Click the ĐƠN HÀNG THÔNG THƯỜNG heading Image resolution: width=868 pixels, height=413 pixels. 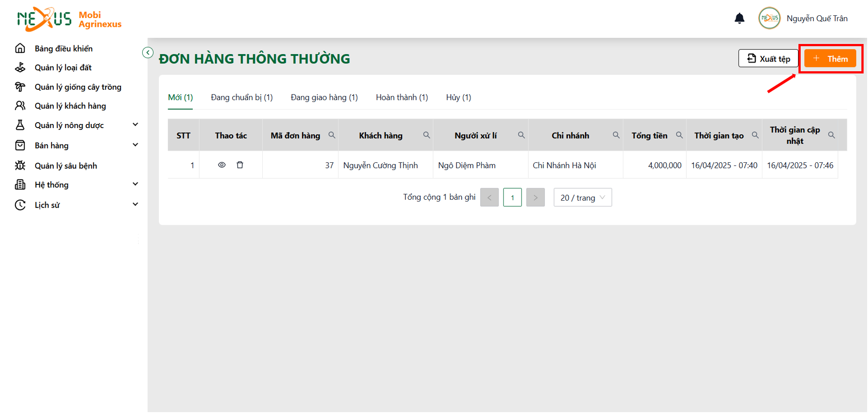pos(254,58)
